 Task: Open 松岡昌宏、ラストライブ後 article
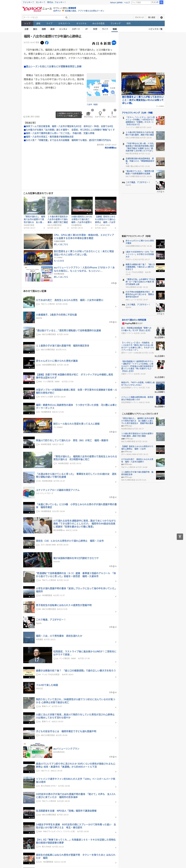point(85,653)
